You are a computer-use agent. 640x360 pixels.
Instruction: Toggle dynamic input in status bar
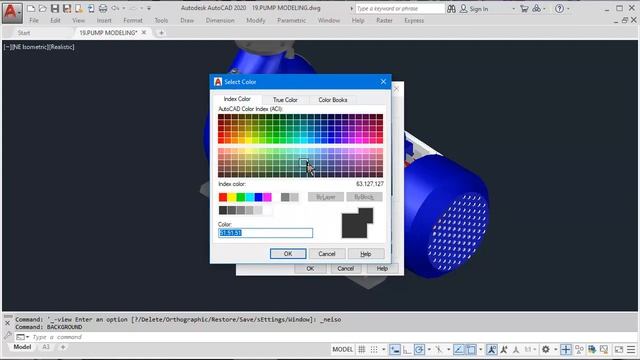tap(395, 349)
